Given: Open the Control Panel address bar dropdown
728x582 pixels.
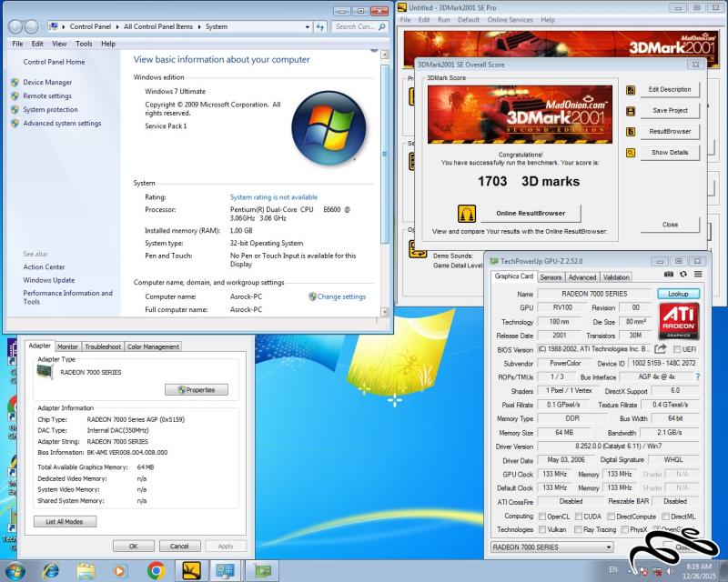Looking at the screenshot, I should click(x=307, y=27).
